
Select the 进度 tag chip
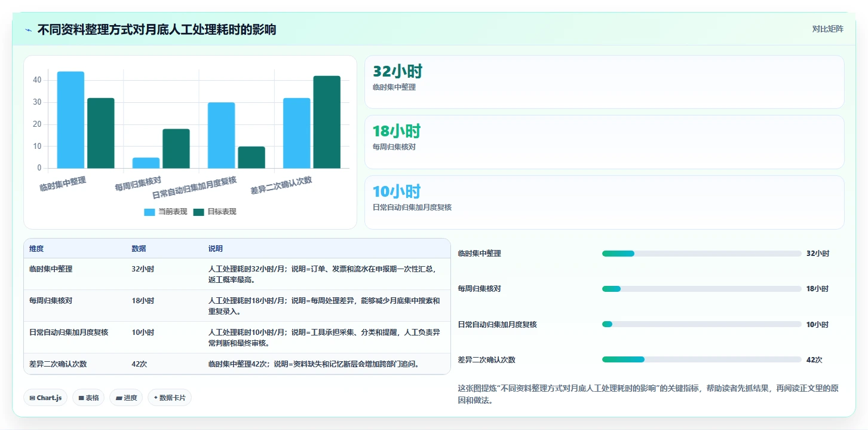126,398
